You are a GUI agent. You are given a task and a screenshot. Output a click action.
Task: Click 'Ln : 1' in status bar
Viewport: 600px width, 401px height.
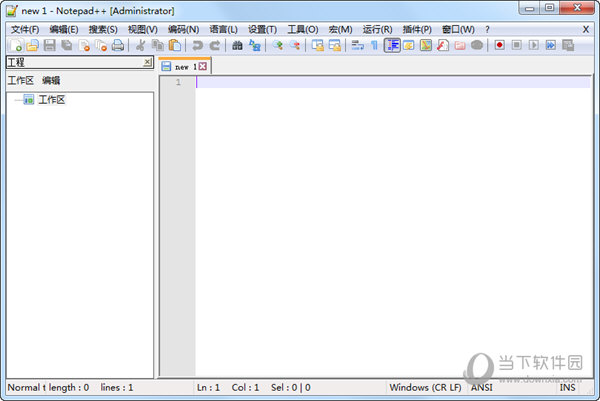point(209,388)
